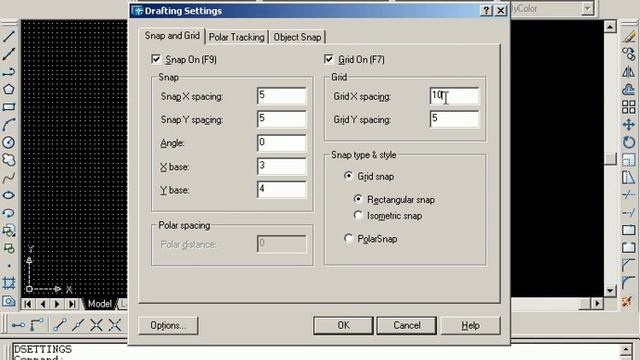Open Help from the dialog
This screenshot has width=640, height=360.
(470, 325)
